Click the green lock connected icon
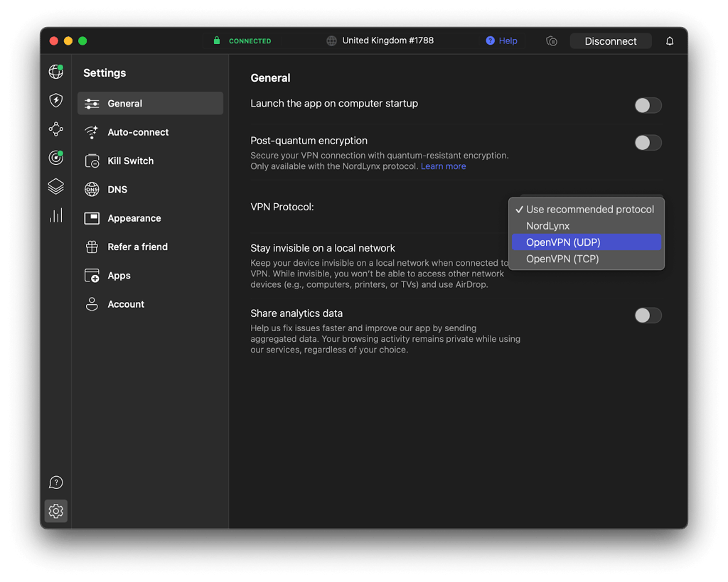This screenshot has width=728, height=582. 217,41
